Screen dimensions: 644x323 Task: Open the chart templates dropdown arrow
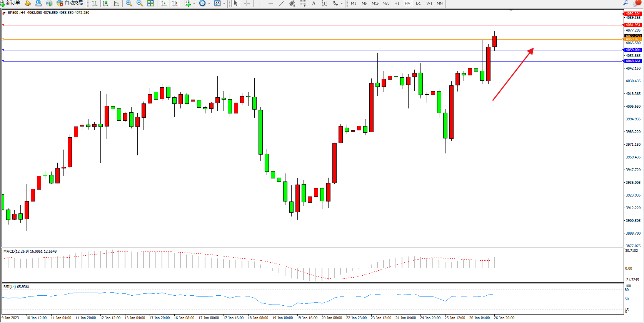pyautogui.click(x=224, y=3)
